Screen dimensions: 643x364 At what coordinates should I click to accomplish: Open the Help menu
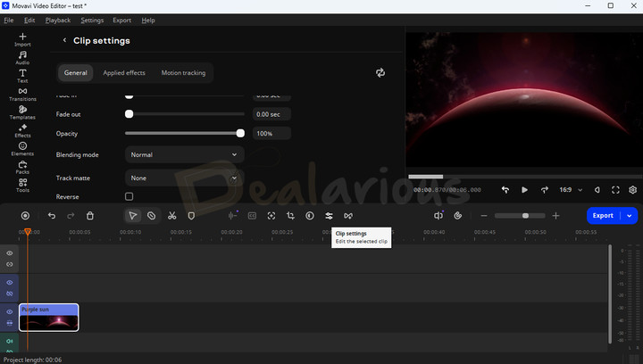[x=148, y=20]
